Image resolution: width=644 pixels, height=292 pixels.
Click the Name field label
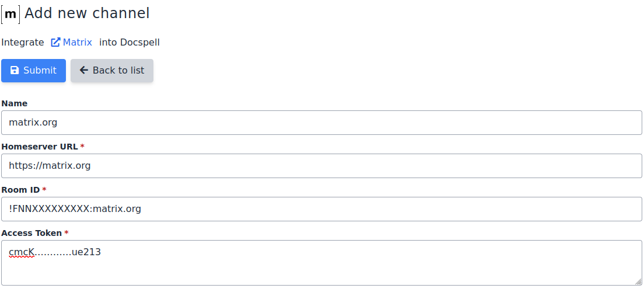15,103
